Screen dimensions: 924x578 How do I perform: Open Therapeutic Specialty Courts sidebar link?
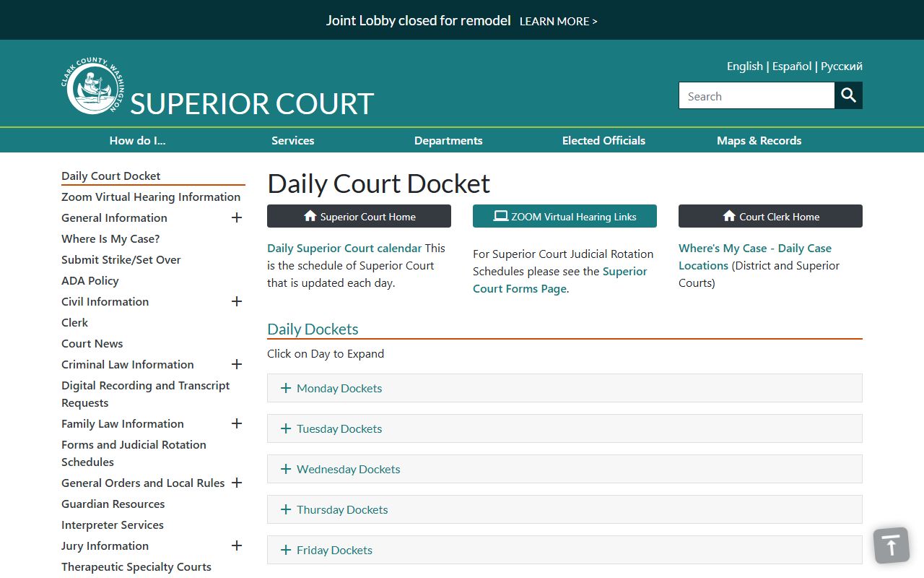coord(136,566)
